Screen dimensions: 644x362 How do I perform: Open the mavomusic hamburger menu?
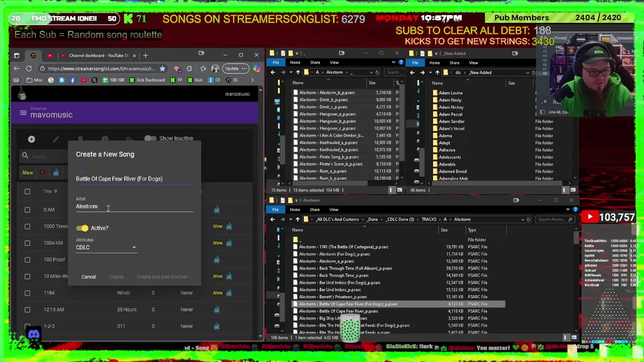[23, 113]
